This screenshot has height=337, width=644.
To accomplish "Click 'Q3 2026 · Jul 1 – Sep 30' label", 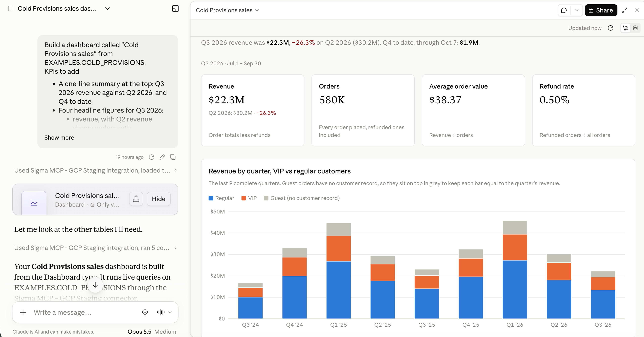I will click(x=231, y=63).
